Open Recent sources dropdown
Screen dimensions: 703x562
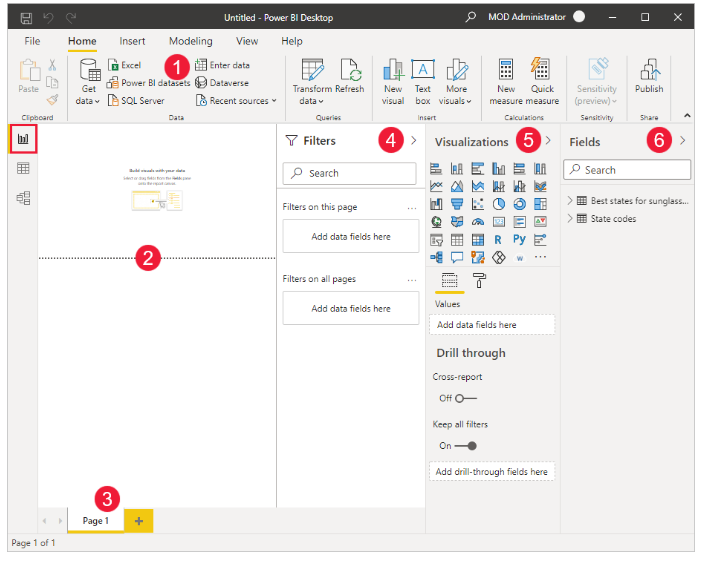(236, 101)
